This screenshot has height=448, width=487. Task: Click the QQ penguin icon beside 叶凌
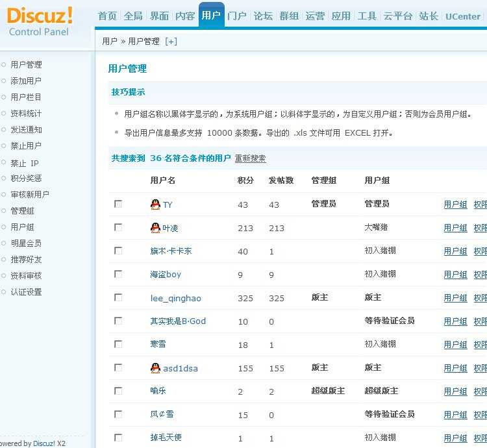(x=155, y=227)
